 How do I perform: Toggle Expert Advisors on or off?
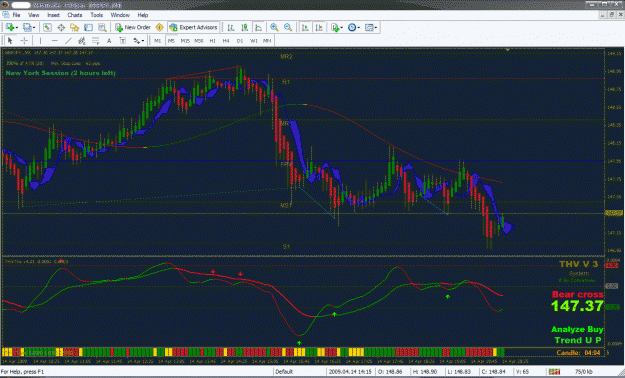(194, 28)
